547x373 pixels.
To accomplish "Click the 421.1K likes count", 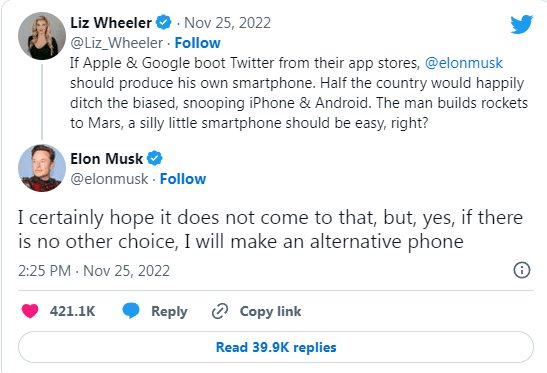I will [x=72, y=311].
